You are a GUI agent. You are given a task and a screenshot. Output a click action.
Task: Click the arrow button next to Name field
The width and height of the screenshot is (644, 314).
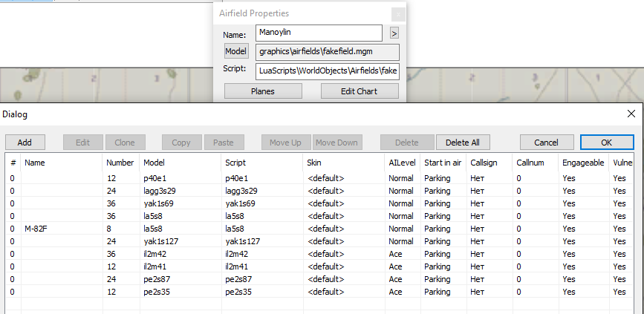coord(394,33)
